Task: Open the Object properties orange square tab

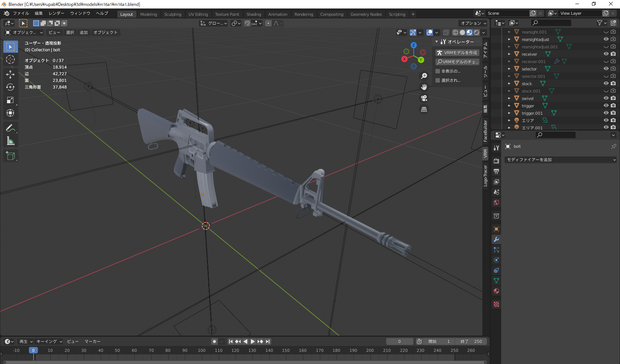Action: click(496, 229)
